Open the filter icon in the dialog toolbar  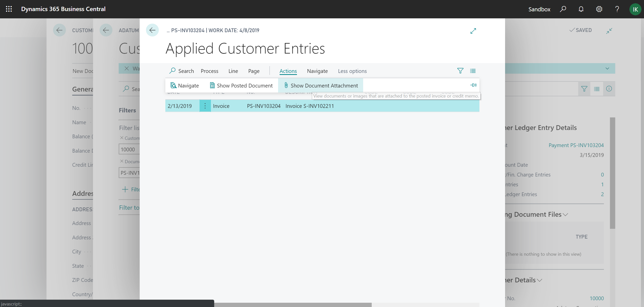coord(460,71)
